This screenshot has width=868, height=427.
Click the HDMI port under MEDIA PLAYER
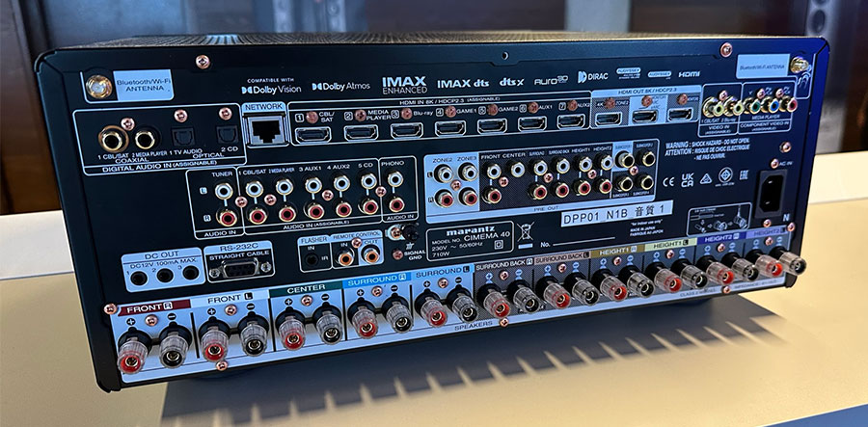[x=361, y=132]
